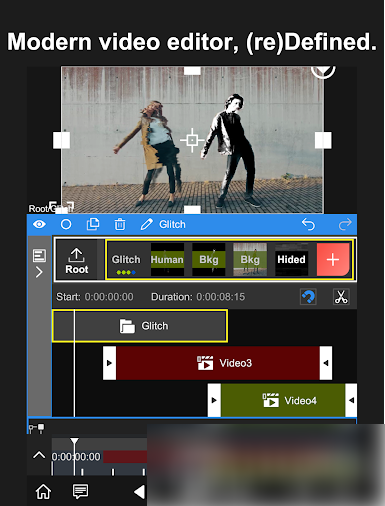385x506 pixels.
Task: Toggle the magnet snapping icon
Action: pyautogui.click(x=308, y=297)
